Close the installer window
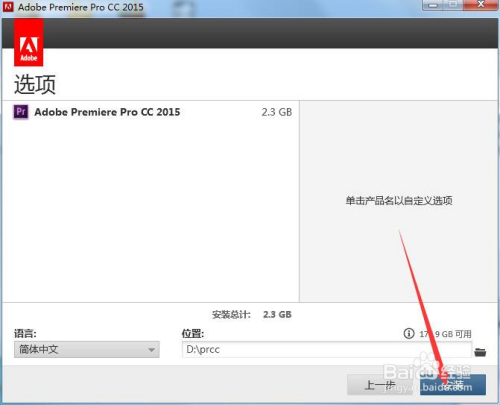This screenshot has height=405, width=500. pos(480,5)
